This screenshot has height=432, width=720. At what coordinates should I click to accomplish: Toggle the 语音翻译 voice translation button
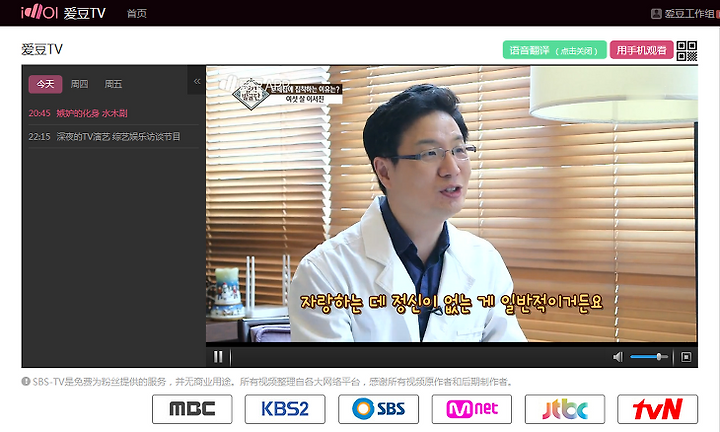point(554,50)
